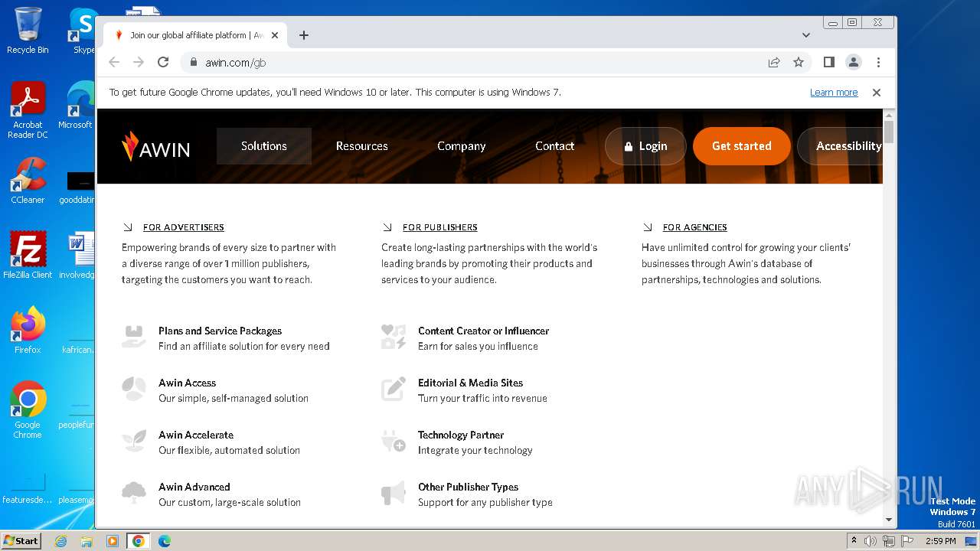The width and height of the screenshot is (980, 551).
Task: Open the Other Publisher Types link
Action: (x=469, y=487)
